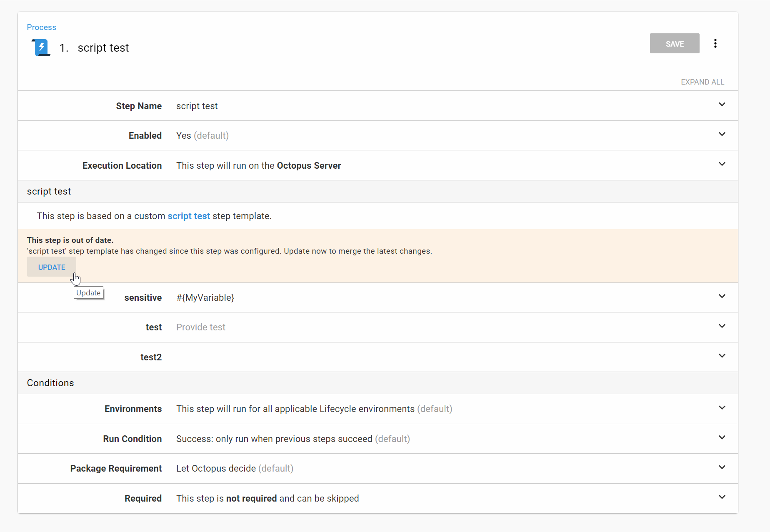Open the script test step template link
The height and width of the screenshot is (532, 770).
point(189,216)
